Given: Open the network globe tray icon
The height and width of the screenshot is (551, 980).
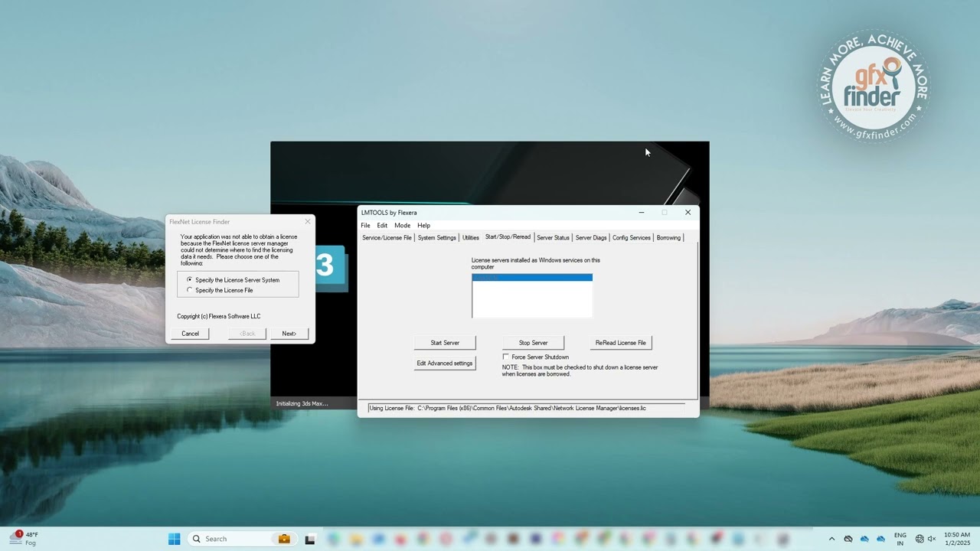Looking at the screenshot, I should pos(920,539).
